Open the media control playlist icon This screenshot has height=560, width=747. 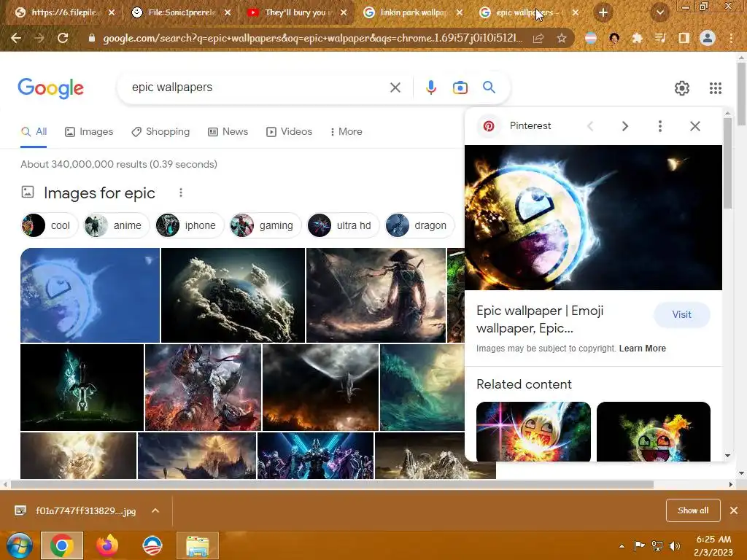(x=660, y=38)
